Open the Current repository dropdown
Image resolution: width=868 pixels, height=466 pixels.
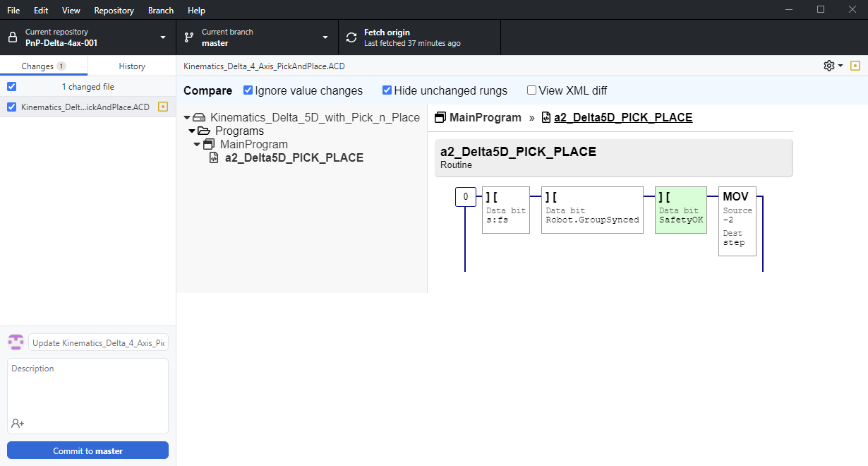[x=162, y=37]
